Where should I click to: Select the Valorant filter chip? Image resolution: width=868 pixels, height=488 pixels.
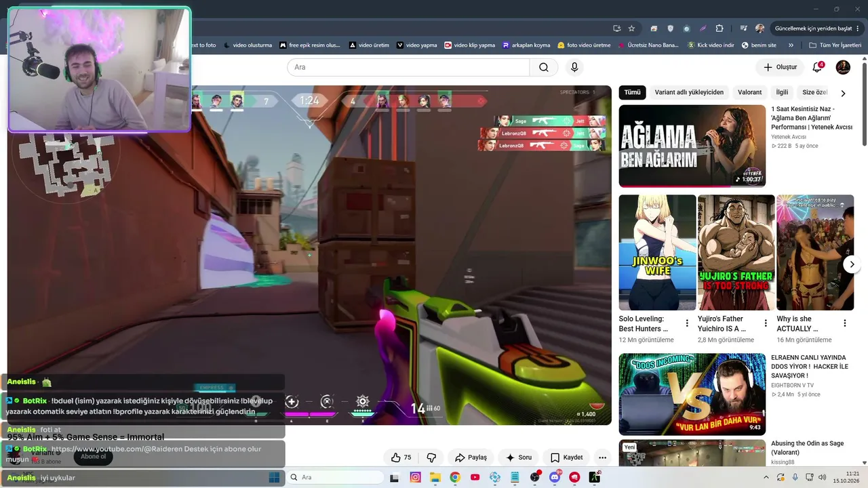(x=749, y=92)
